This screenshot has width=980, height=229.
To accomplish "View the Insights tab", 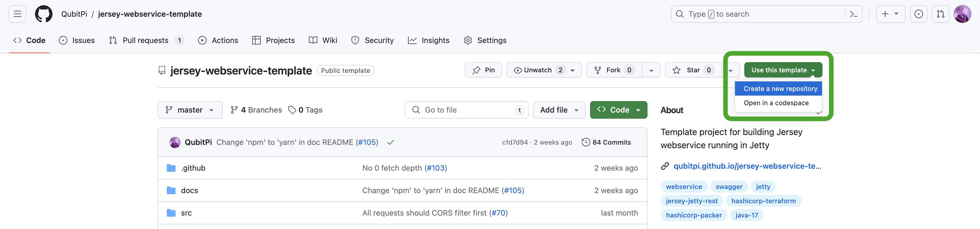I will (429, 40).
